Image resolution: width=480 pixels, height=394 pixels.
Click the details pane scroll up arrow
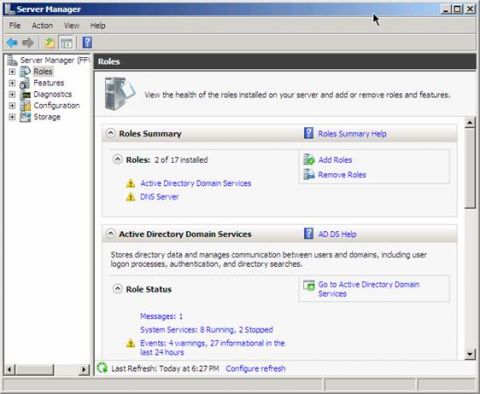(470, 123)
